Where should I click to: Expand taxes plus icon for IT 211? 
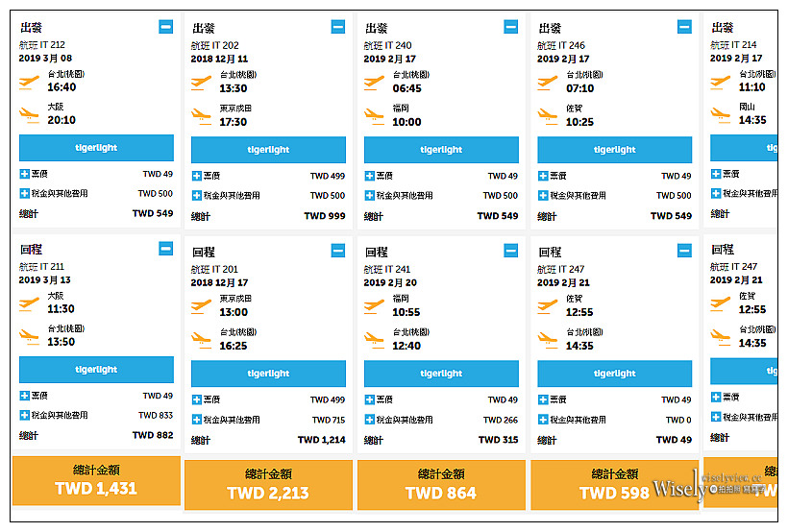click(25, 415)
